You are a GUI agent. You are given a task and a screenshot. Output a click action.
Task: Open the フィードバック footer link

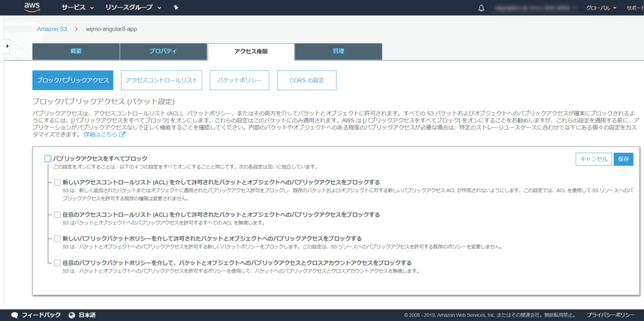click(41, 315)
